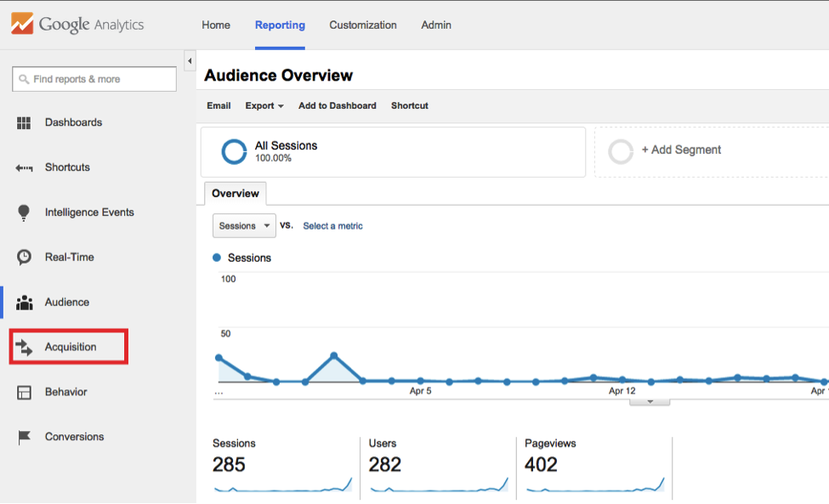This screenshot has height=504, width=829.
Task: Click the Add to Dashboard button
Action: [x=338, y=105]
